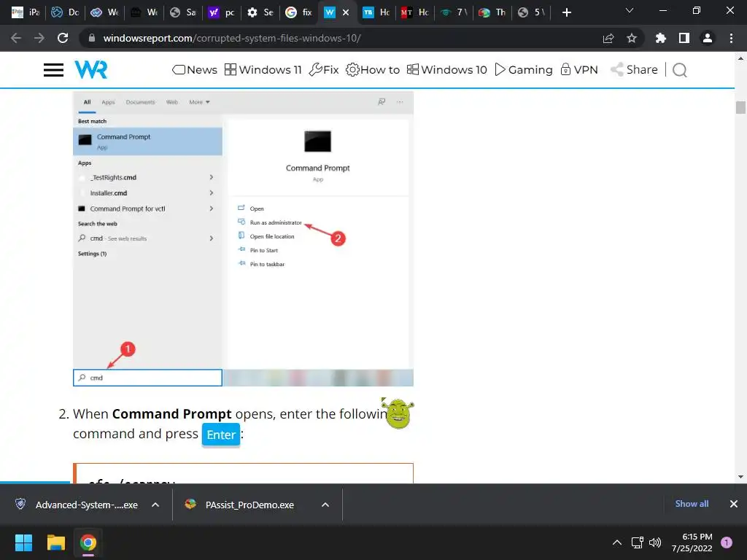
Task: Click the scrollbar down arrow
Action: click(740, 477)
